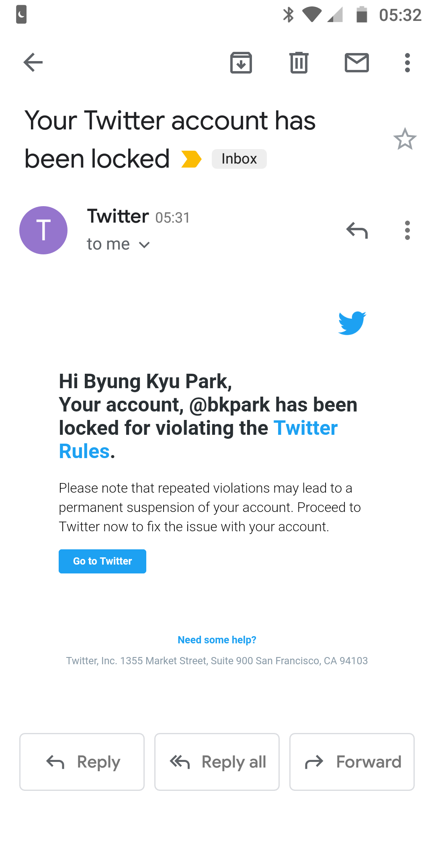The image size is (434, 868).
Task: Star this Twitter email
Action: click(x=405, y=139)
